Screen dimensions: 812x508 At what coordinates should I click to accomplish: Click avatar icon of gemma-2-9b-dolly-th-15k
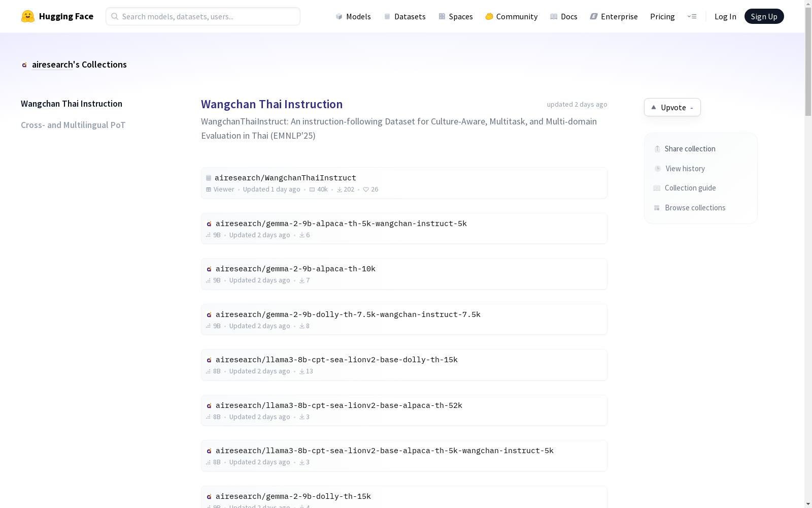[209, 497]
